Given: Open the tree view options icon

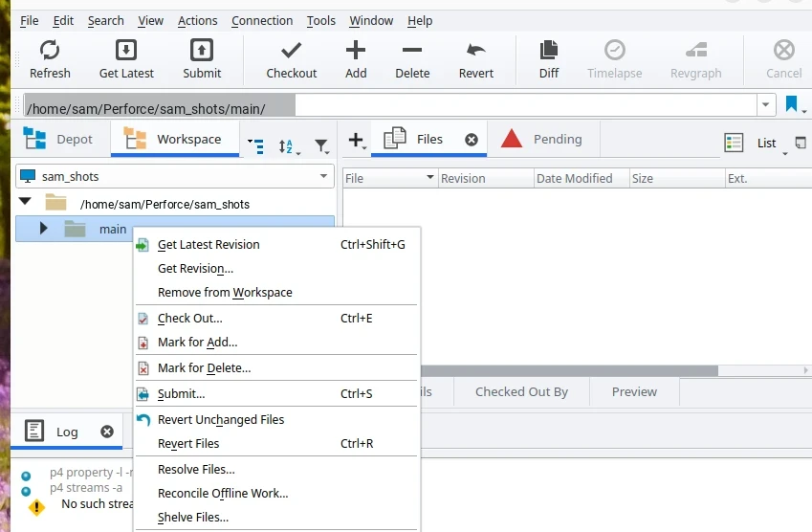Looking at the screenshot, I should click(x=255, y=146).
